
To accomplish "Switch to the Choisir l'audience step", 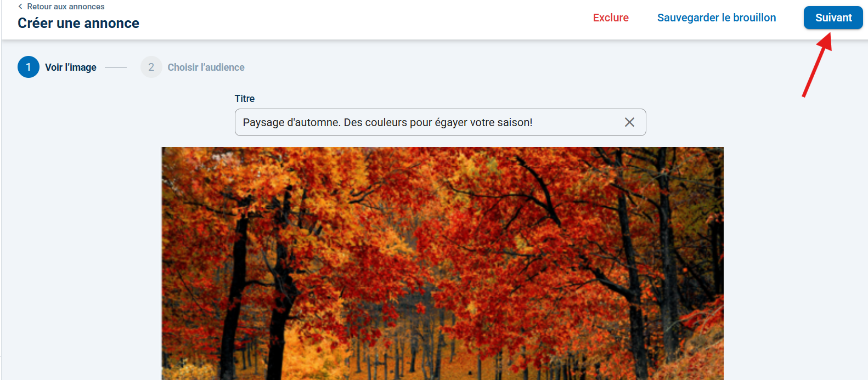I will pos(206,67).
